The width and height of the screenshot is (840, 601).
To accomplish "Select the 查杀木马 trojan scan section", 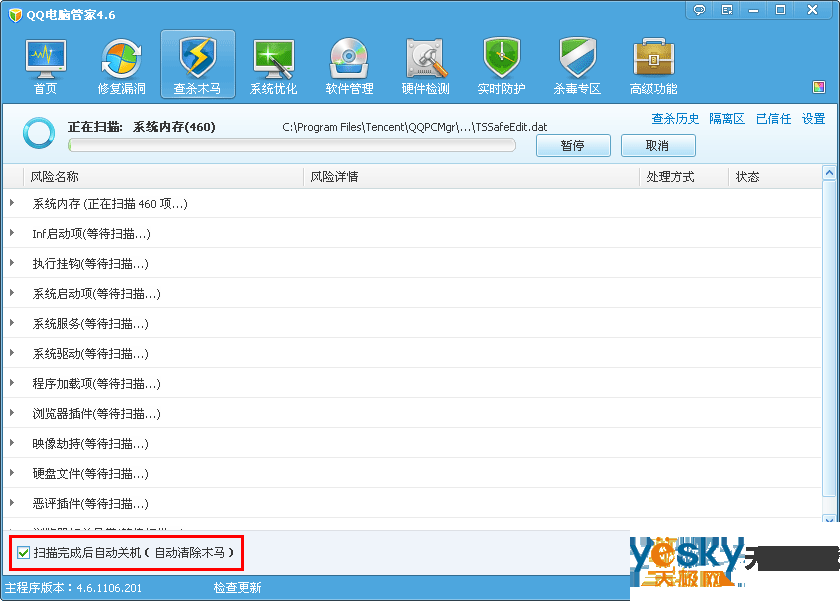I will tap(198, 65).
